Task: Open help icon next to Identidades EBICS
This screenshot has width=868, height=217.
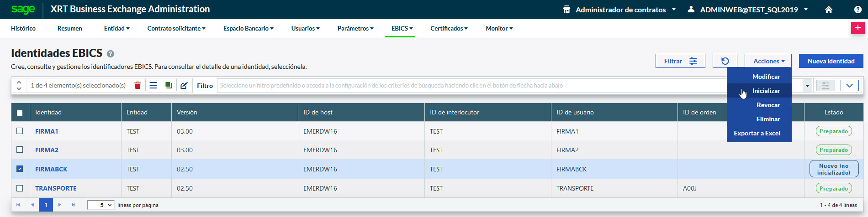Action: [110, 54]
